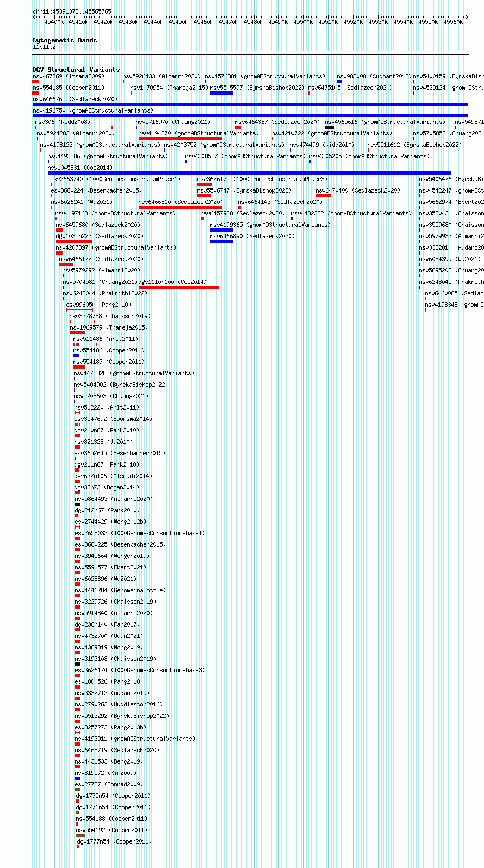Open variant esv27737 (Conrad2009)
484x868 pixels.
click(109, 784)
